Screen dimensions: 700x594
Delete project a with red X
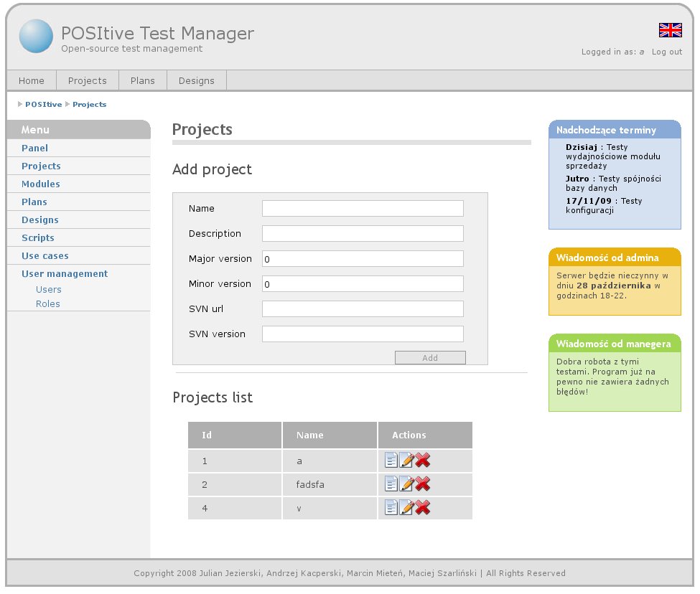coord(422,461)
